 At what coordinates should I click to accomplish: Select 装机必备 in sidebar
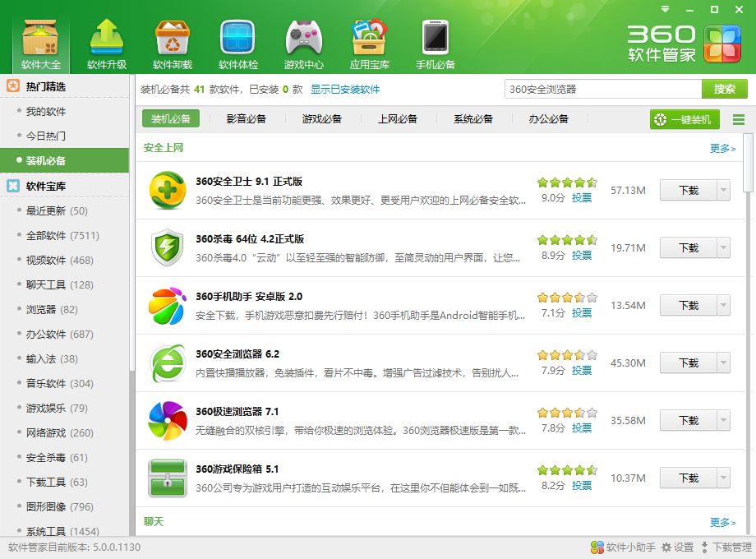65,160
